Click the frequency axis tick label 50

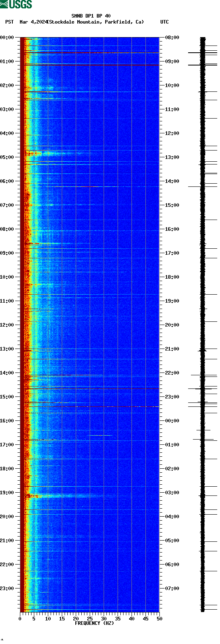(159, 619)
